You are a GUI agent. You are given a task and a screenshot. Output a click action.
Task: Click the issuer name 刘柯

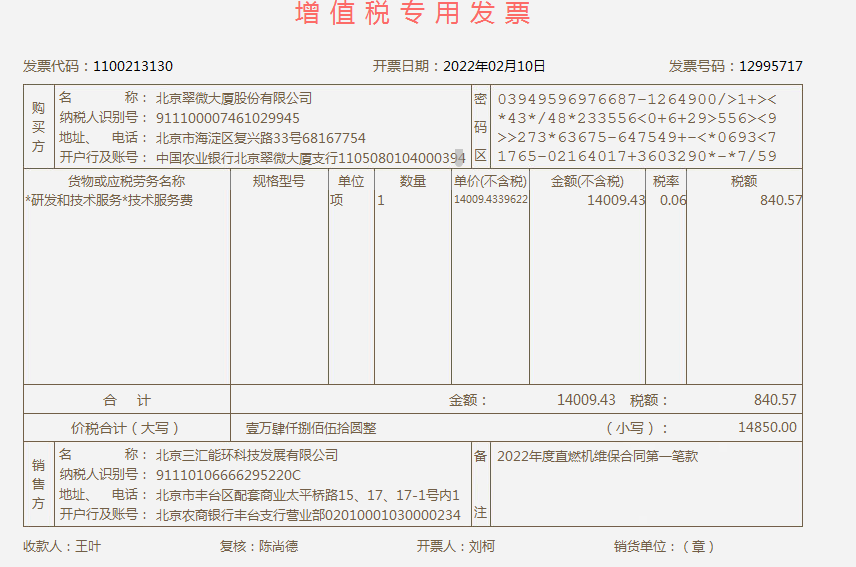(x=481, y=546)
